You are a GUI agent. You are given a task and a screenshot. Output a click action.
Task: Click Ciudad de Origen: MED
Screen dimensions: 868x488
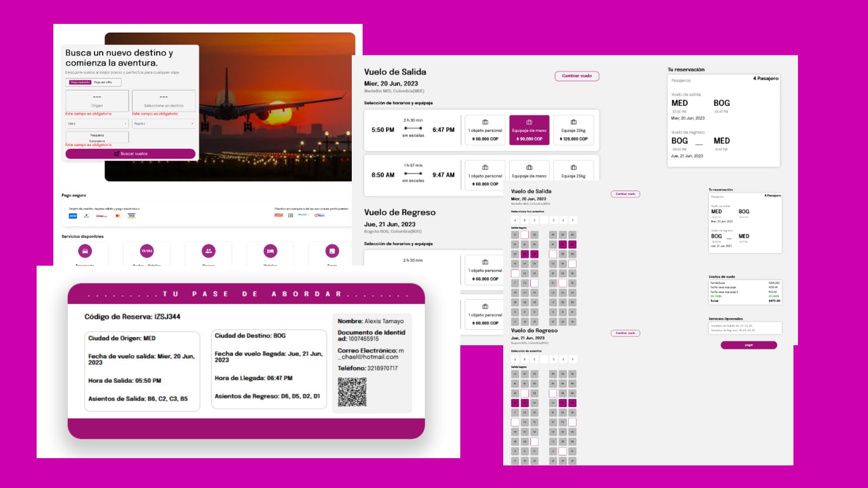[x=122, y=338]
